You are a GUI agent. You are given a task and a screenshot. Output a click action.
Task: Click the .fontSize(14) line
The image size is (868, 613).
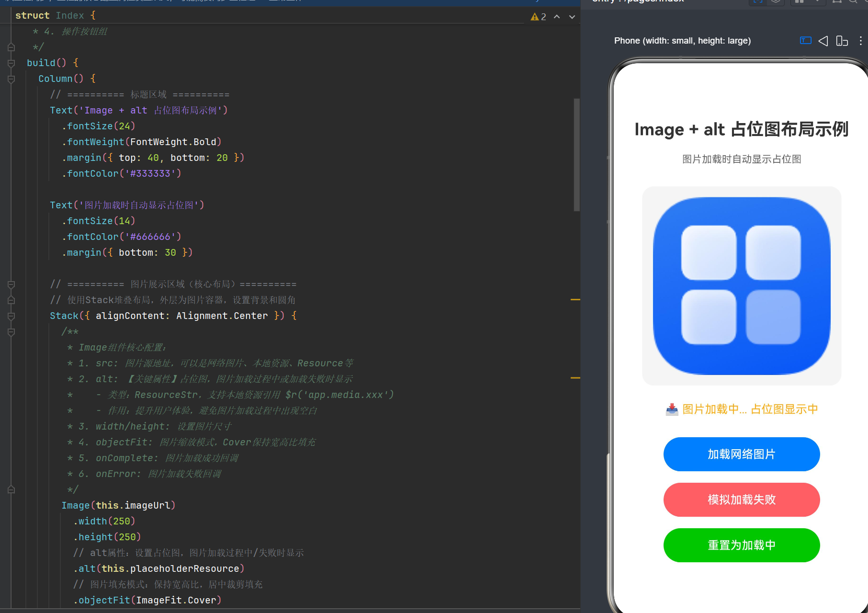pos(99,221)
